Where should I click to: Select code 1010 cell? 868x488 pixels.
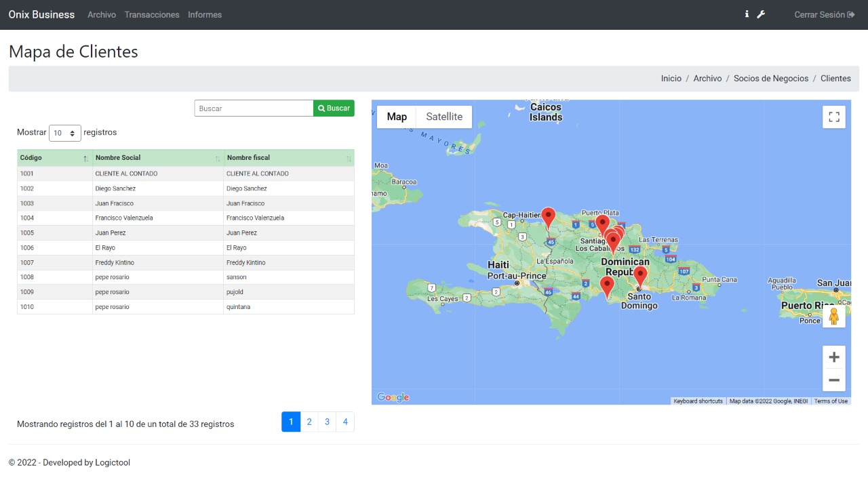click(x=55, y=307)
